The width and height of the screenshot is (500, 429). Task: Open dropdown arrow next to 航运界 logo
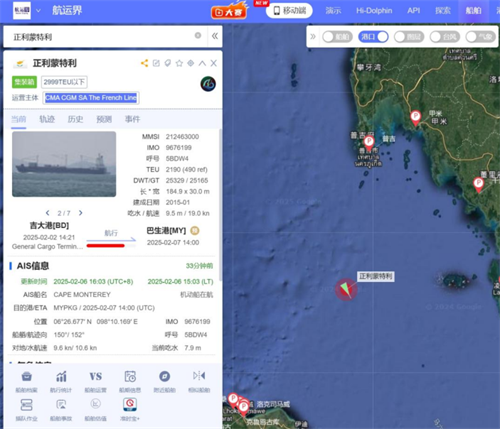[38, 11]
